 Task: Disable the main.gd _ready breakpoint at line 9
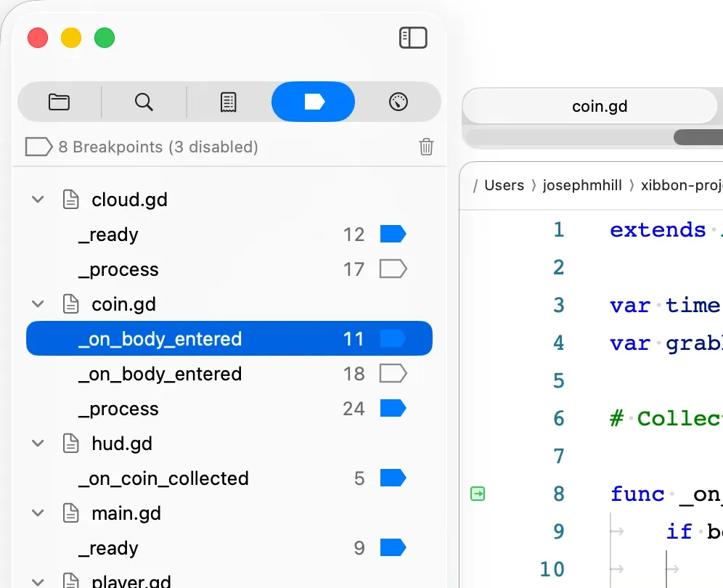click(393, 547)
